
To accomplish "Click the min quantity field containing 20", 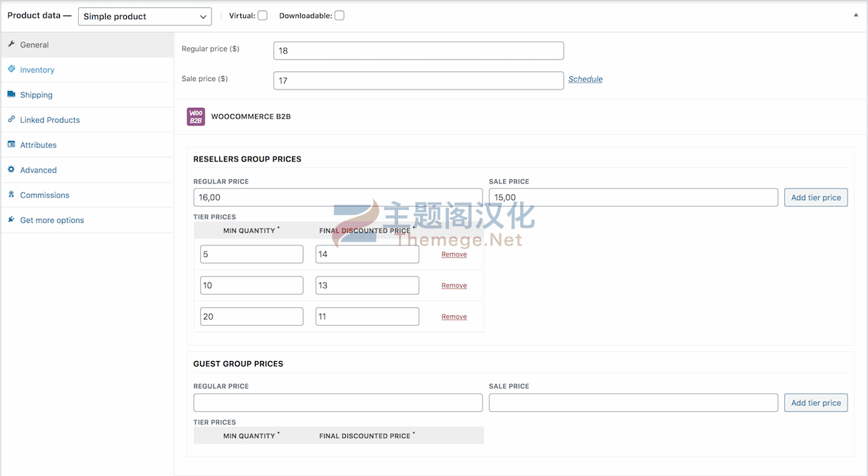I will (252, 317).
